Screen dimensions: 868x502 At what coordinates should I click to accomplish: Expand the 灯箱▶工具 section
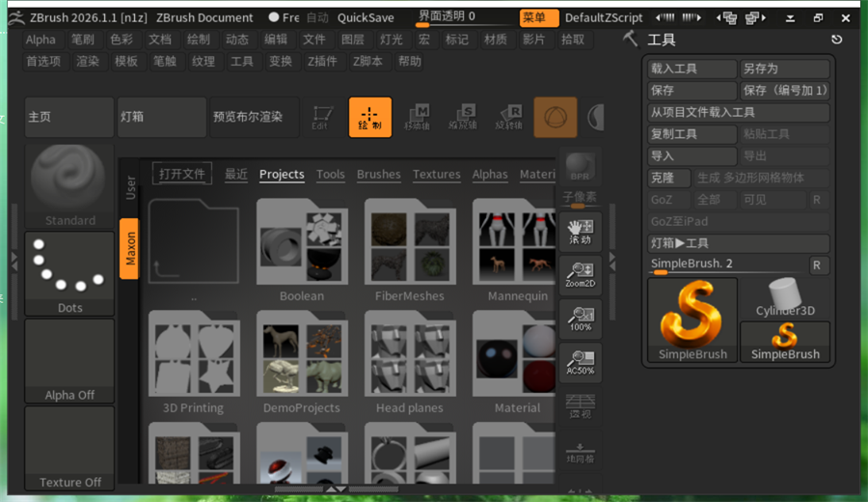point(739,243)
